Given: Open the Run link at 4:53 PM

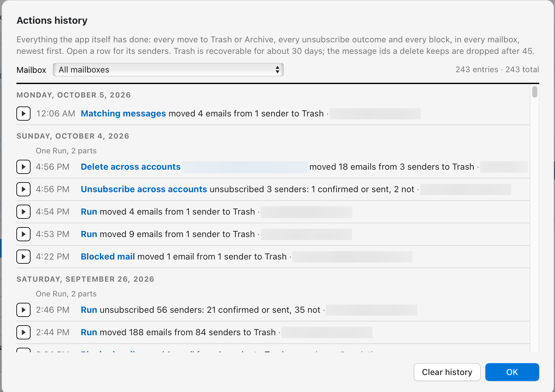Looking at the screenshot, I should point(89,234).
